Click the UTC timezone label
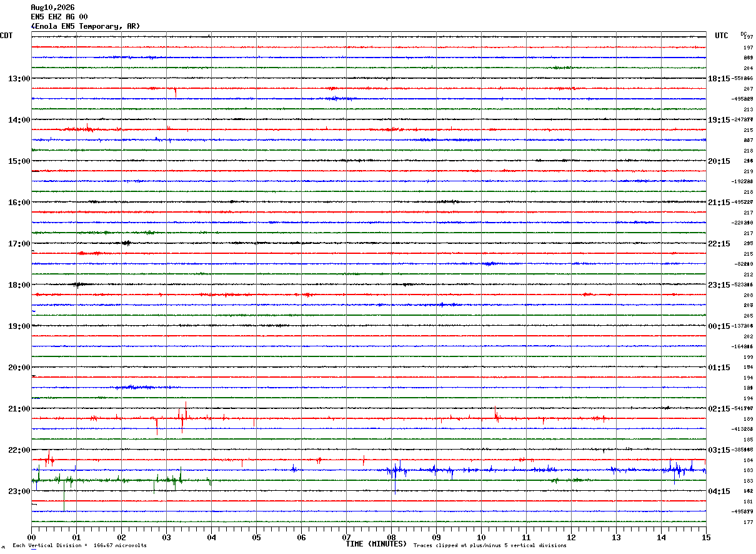Viewport: 756px width, 554px height. (x=722, y=36)
